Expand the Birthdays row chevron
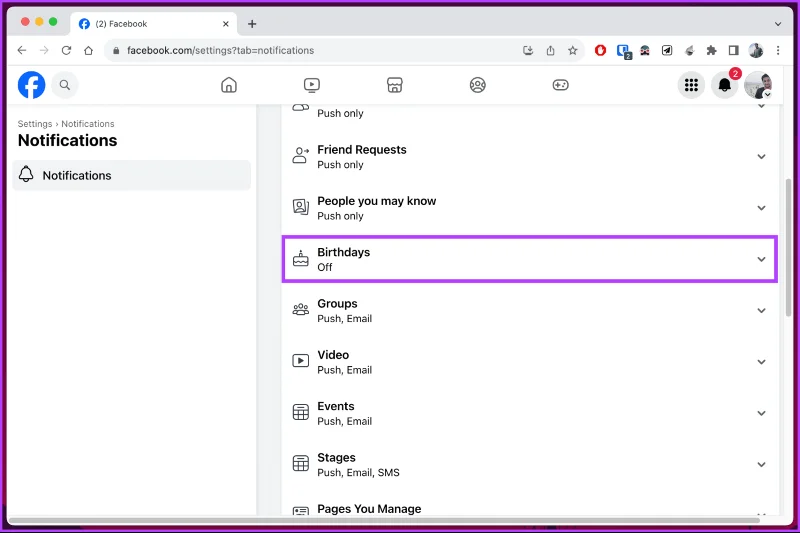 pos(761,259)
